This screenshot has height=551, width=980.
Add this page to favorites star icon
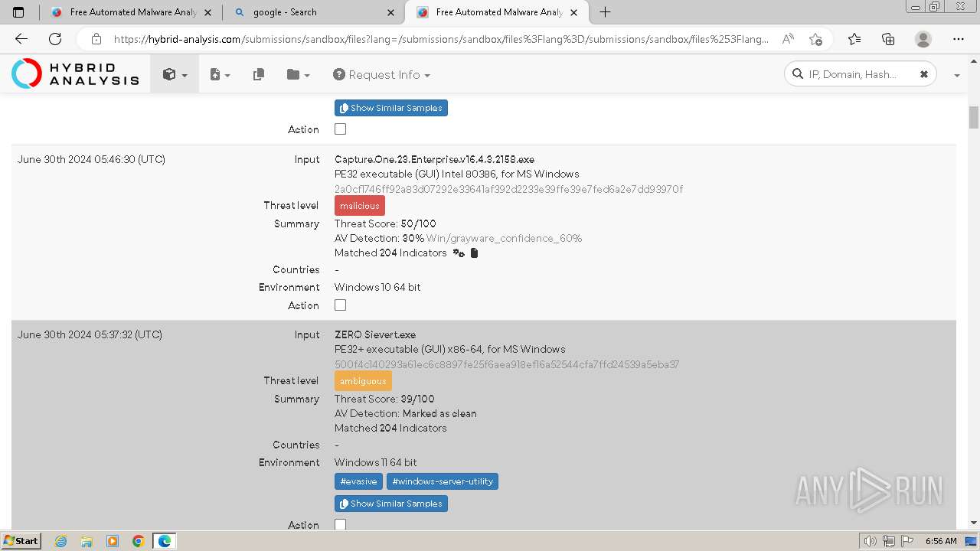815,39
